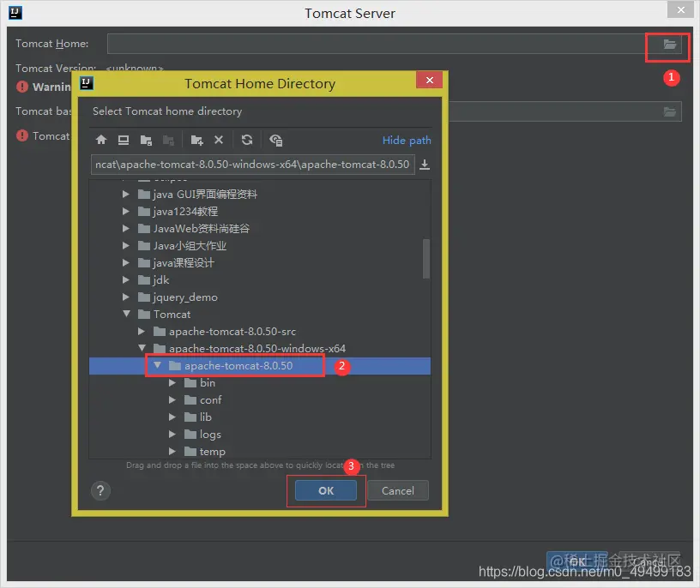Browse folder icon for Tomcat Home
Screen dimensions: 700x588
(669, 44)
